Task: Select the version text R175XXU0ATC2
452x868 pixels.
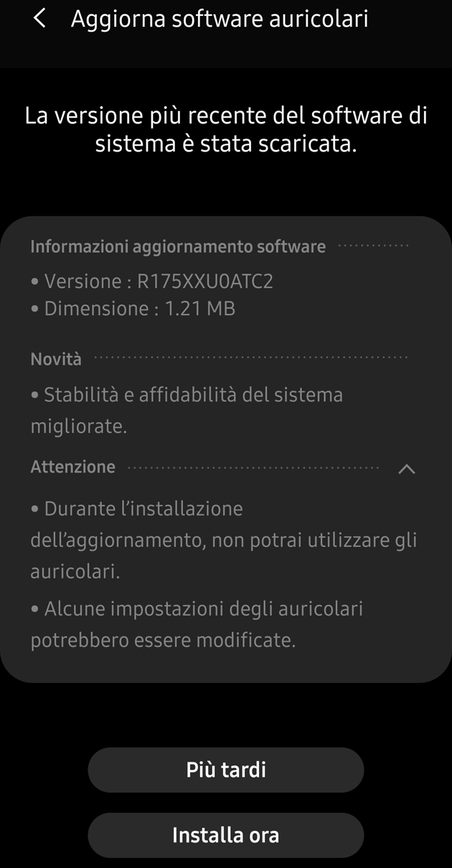Action: coord(205,281)
